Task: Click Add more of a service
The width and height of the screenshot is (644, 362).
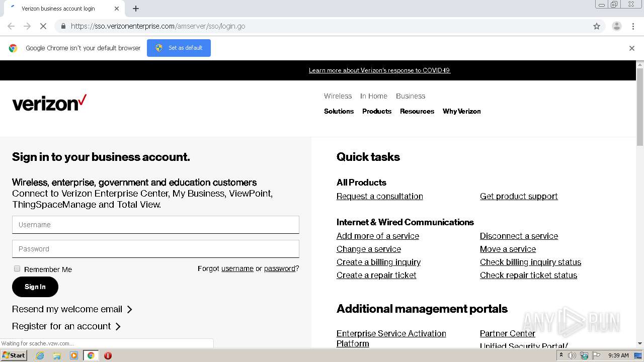Action: pos(378,236)
